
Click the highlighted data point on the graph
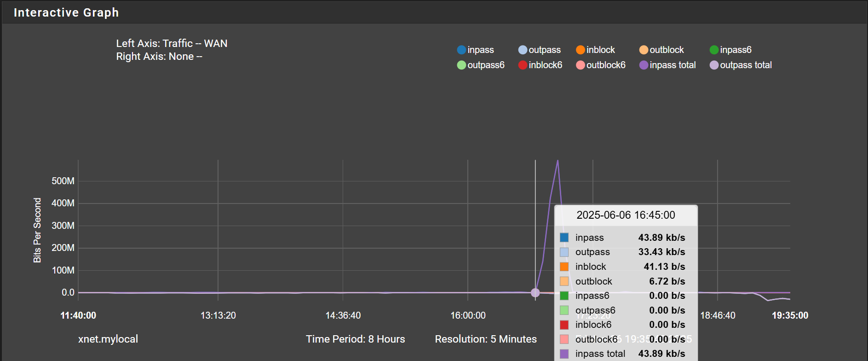click(x=535, y=292)
